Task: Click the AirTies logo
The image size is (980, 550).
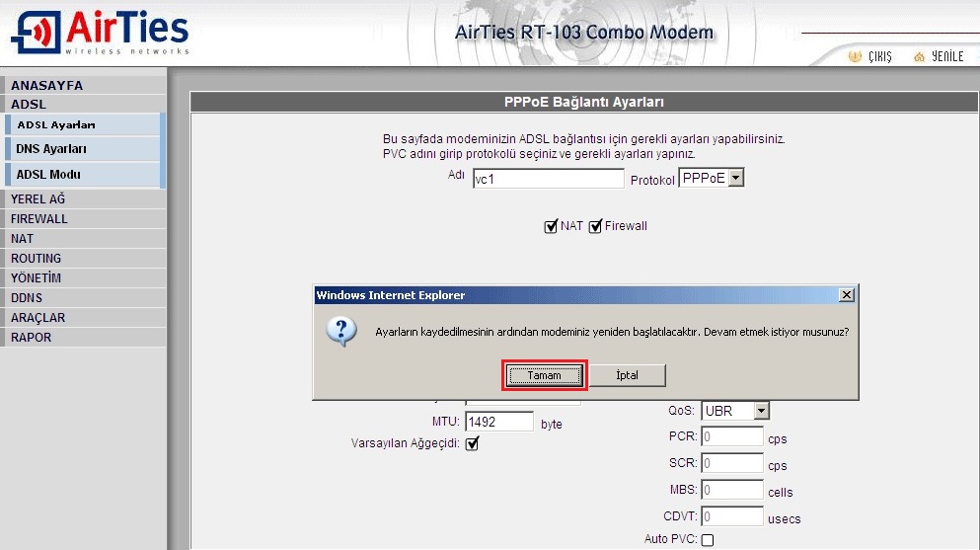Action: pos(99,33)
